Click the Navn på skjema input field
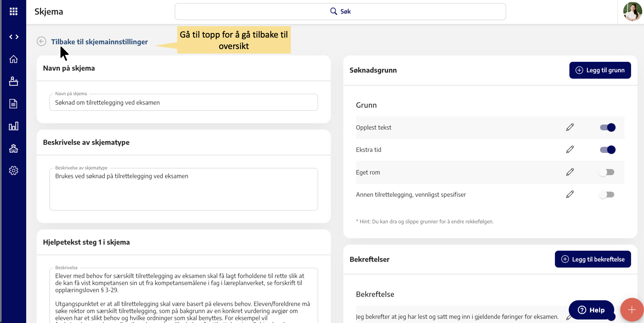The height and width of the screenshot is (323, 644). click(184, 102)
